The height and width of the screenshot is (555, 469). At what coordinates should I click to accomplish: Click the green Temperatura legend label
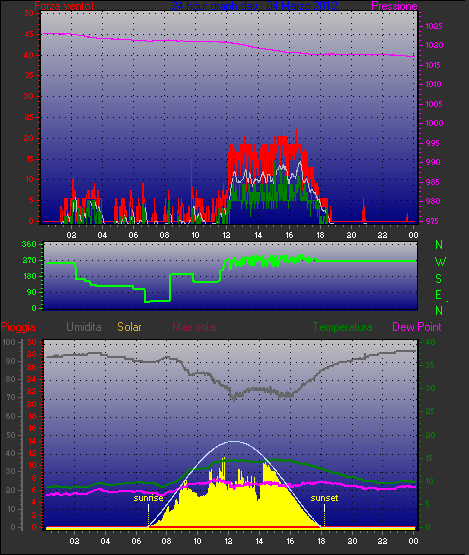pos(342,327)
